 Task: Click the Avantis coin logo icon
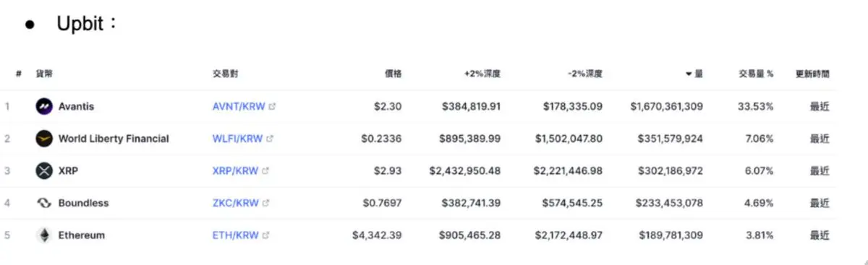[44, 106]
